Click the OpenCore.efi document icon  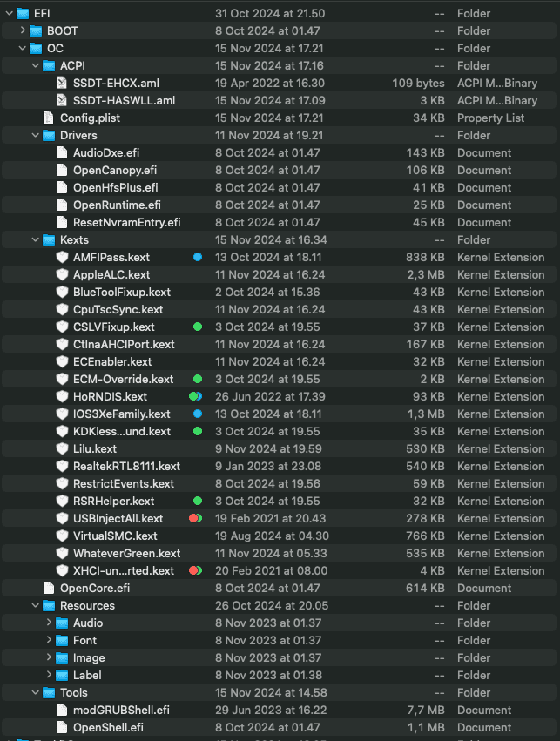click(x=48, y=588)
